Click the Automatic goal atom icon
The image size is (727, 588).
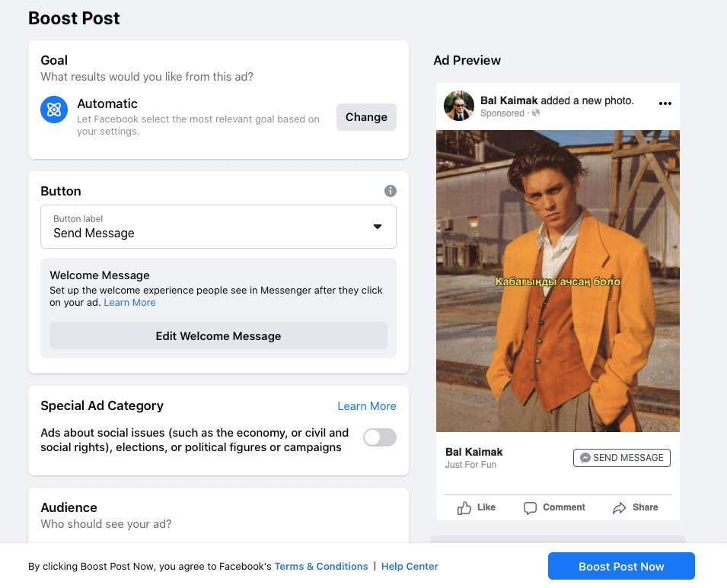click(54, 110)
